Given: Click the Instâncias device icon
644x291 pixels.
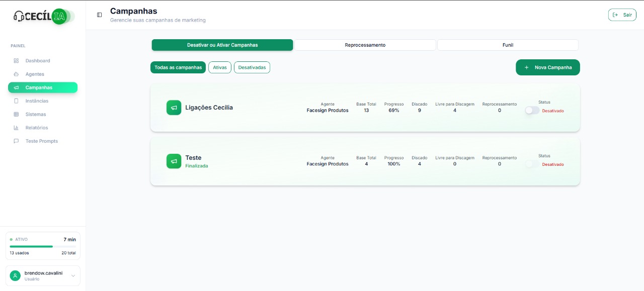Looking at the screenshot, I should coord(16,101).
